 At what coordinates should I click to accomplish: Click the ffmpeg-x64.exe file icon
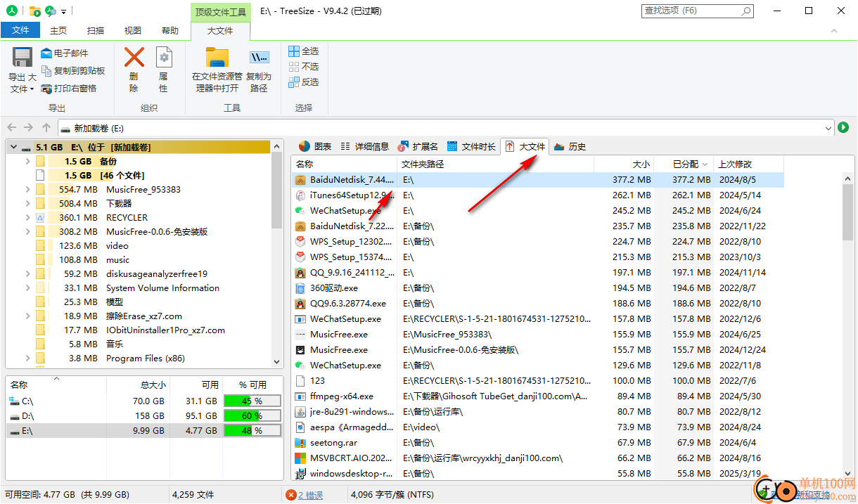click(300, 396)
